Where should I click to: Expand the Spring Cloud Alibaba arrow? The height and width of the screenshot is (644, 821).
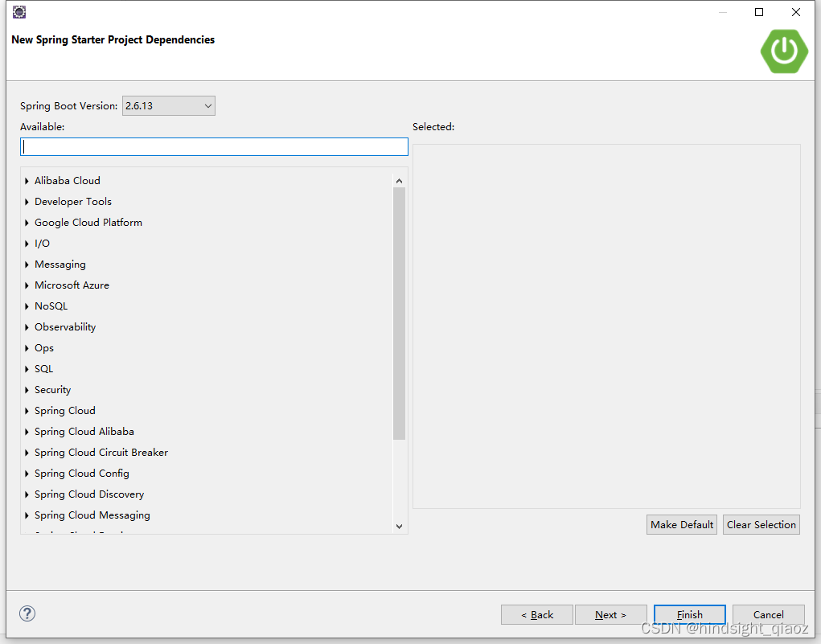click(27, 432)
